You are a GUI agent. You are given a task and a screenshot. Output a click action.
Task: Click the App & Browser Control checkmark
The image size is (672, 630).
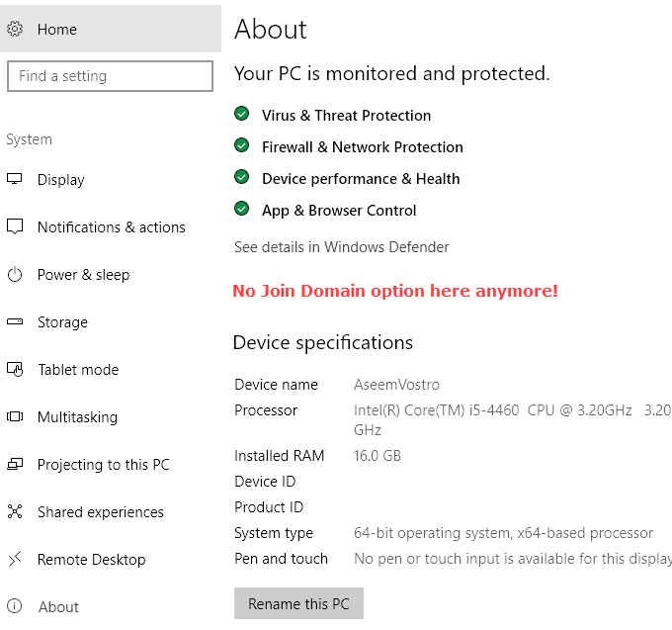tap(242, 210)
